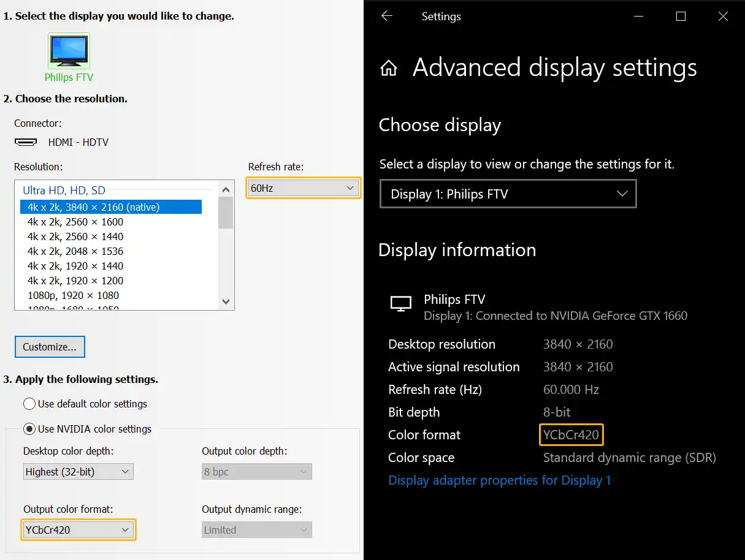The width and height of the screenshot is (745, 560).
Task: Click the 'Ultra HD, HD, SD' group header
Action: pos(64,191)
